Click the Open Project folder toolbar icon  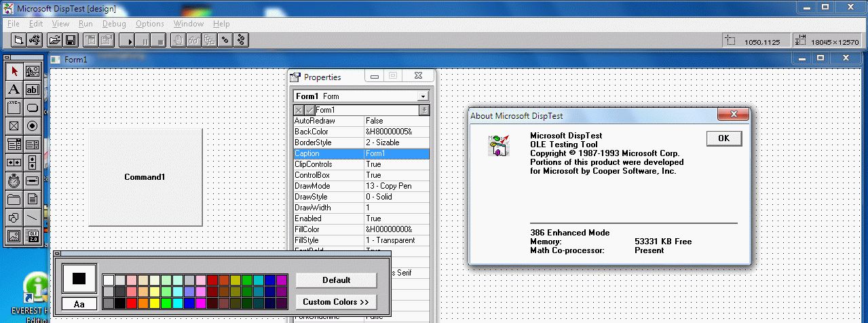point(54,40)
